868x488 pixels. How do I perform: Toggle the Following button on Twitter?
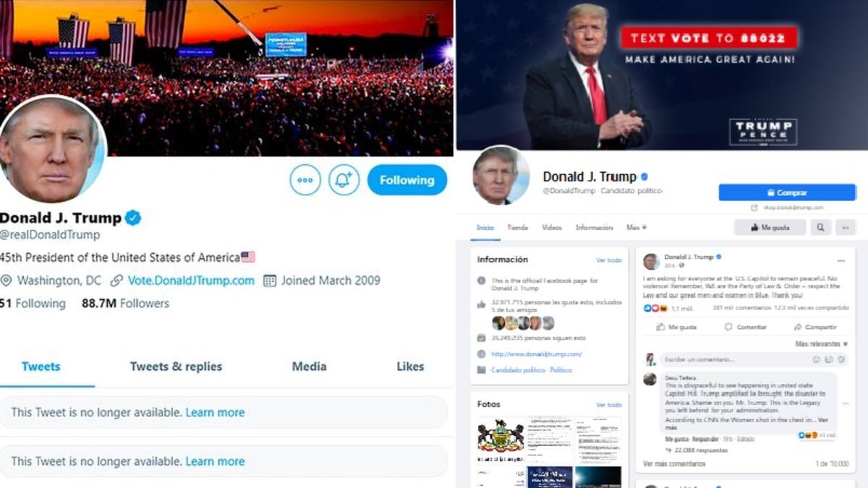click(x=407, y=180)
